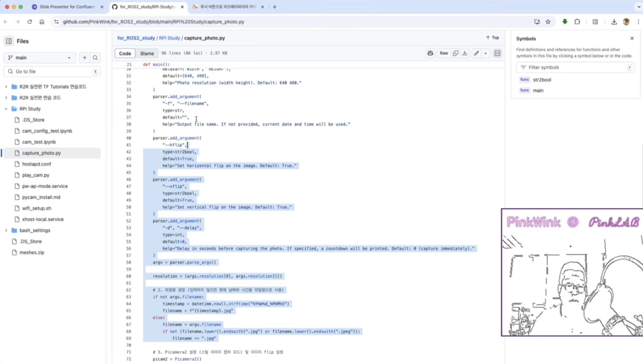Bookmark this page star icon
The image size is (643, 364).
coord(548,22)
